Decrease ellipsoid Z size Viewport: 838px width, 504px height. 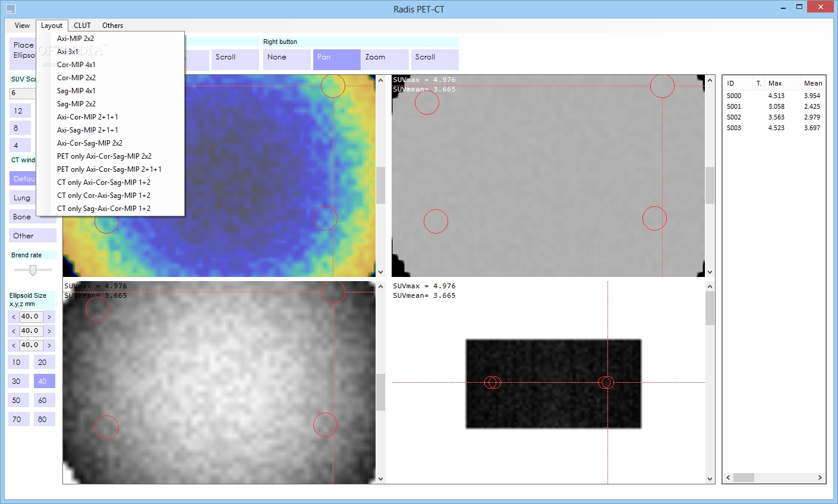tap(14, 345)
